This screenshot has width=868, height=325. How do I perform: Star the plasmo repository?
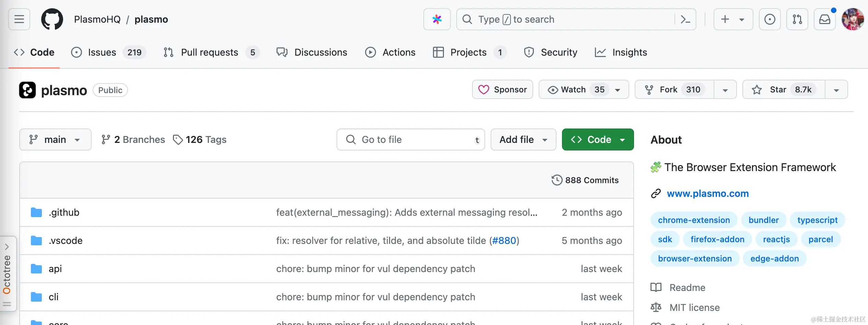click(784, 90)
